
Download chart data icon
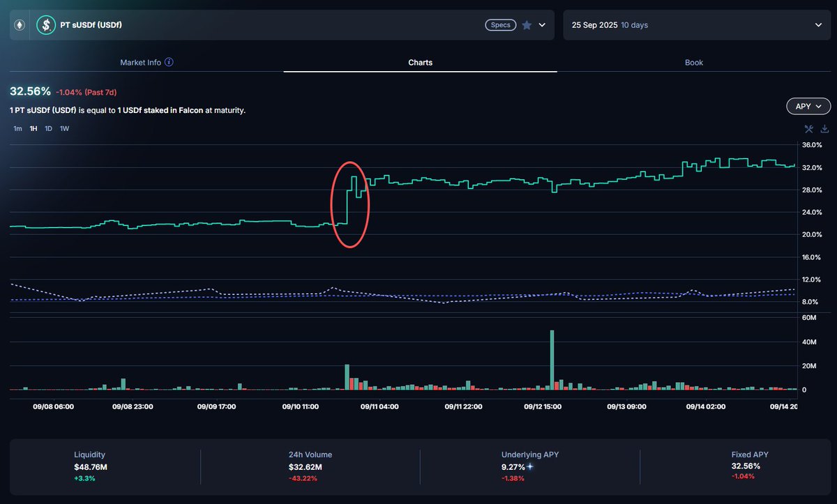point(824,129)
